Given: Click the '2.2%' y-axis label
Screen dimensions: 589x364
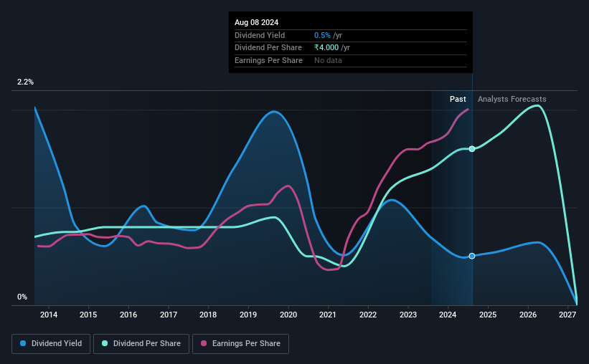Looking at the screenshot, I should (25, 82).
